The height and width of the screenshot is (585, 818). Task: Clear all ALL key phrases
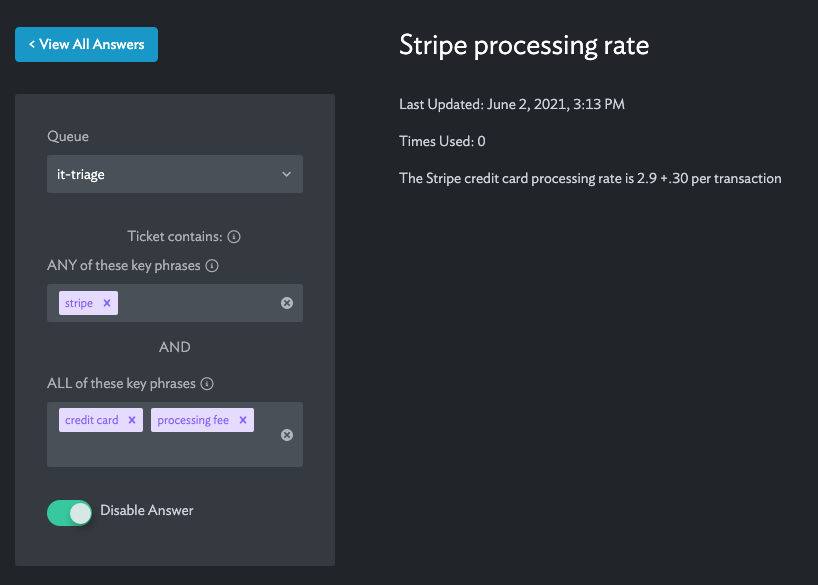click(287, 435)
